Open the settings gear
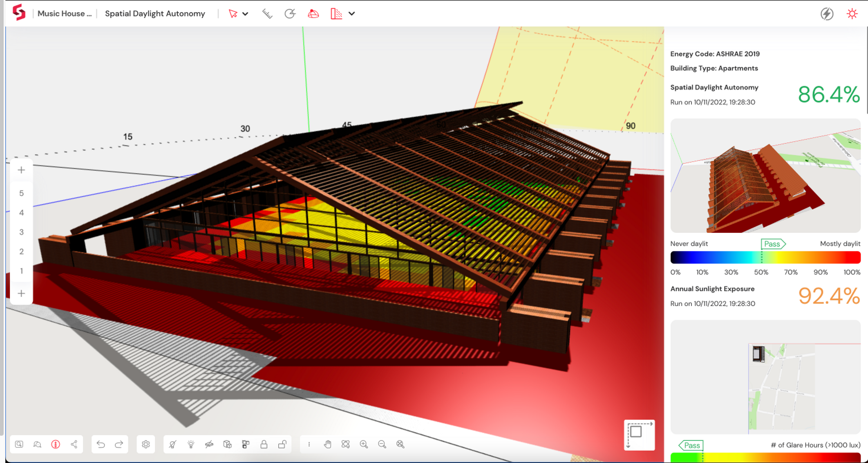 [146, 444]
